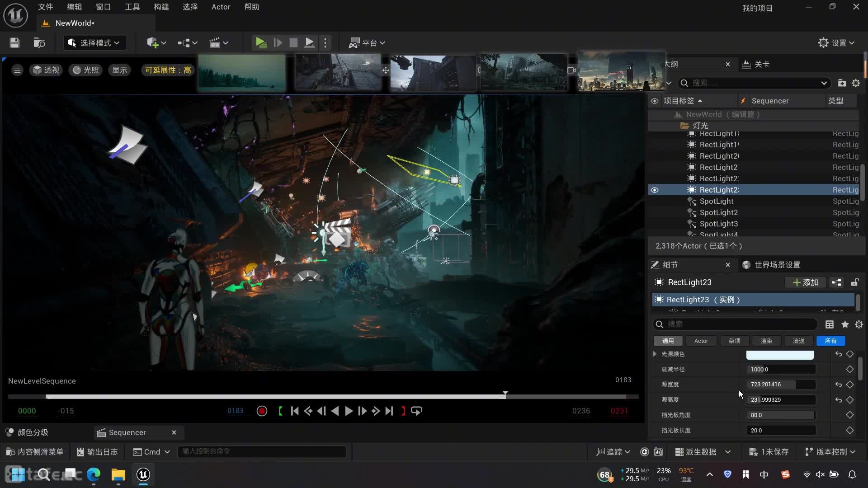Open the blueprints toolbar icon
Screen dimensions: 868x488
click(187, 43)
